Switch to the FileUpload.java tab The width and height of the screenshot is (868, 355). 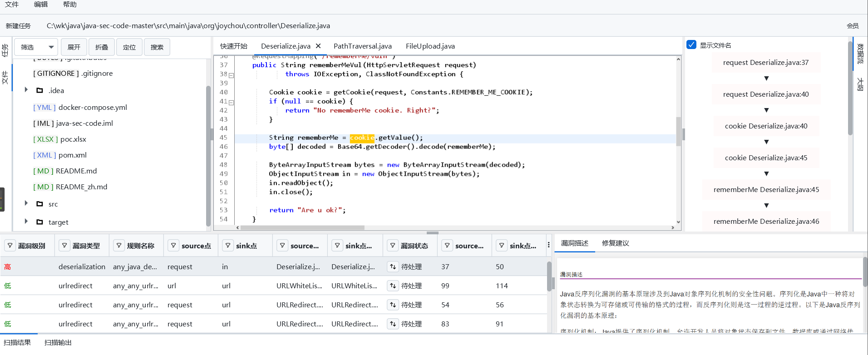click(x=430, y=46)
